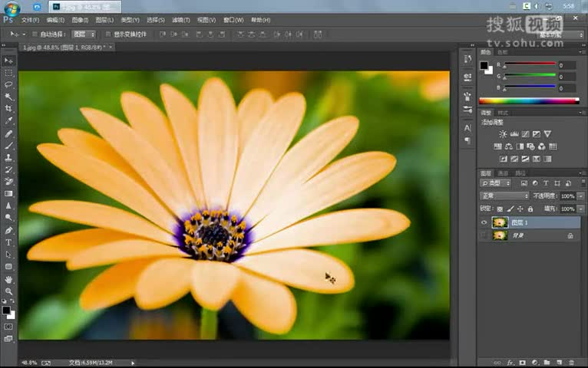This screenshot has width=588, height=368.
Task: Select the background layer thumbnail
Action: [x=500, y=235]
